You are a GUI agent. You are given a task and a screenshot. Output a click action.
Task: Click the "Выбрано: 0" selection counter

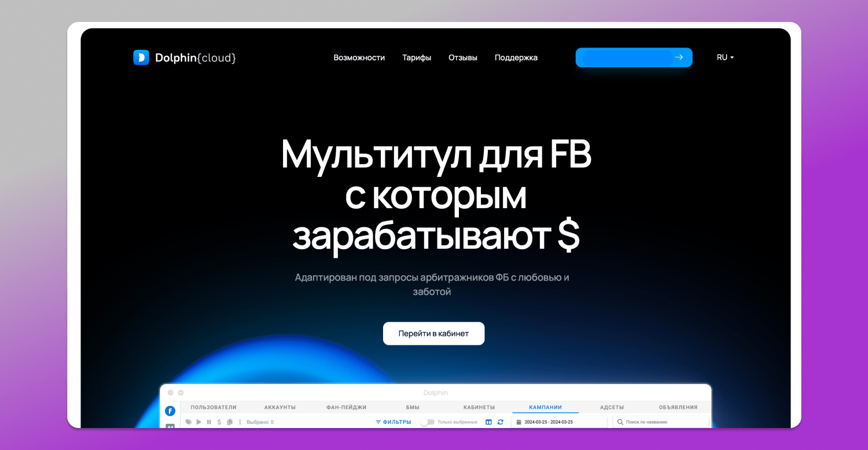[260, 422]
